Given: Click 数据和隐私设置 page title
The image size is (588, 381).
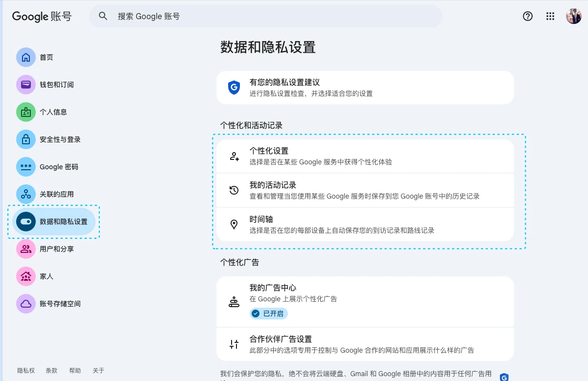Looking at the screenshot, I should pyautogui.click(x=268, y=47).
